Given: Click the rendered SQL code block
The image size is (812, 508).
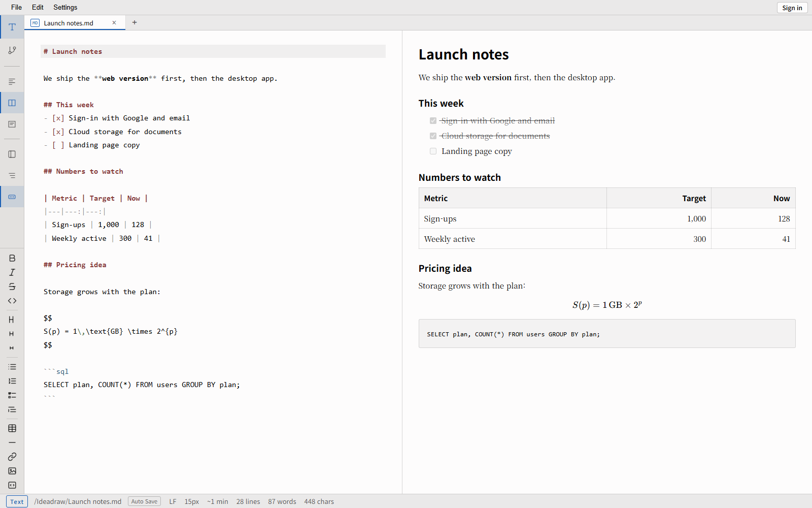Looking at the screenshot, I should click(607, 334).
